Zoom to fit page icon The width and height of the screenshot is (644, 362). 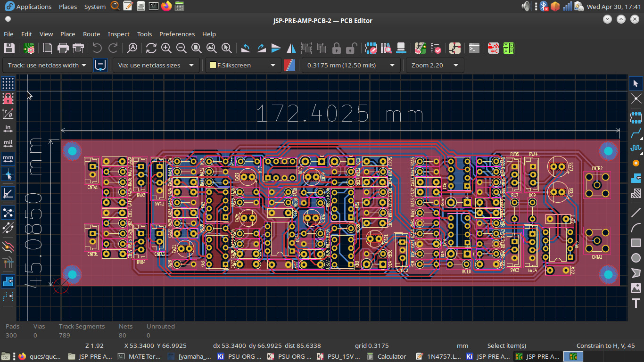197,48
